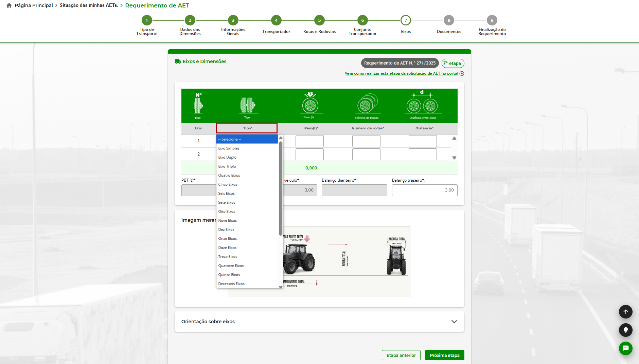Focus Peso field for axle 1

(309, 141)
